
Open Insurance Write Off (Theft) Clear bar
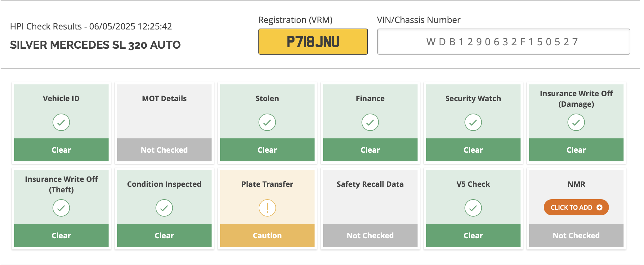(x=61, y=236)
